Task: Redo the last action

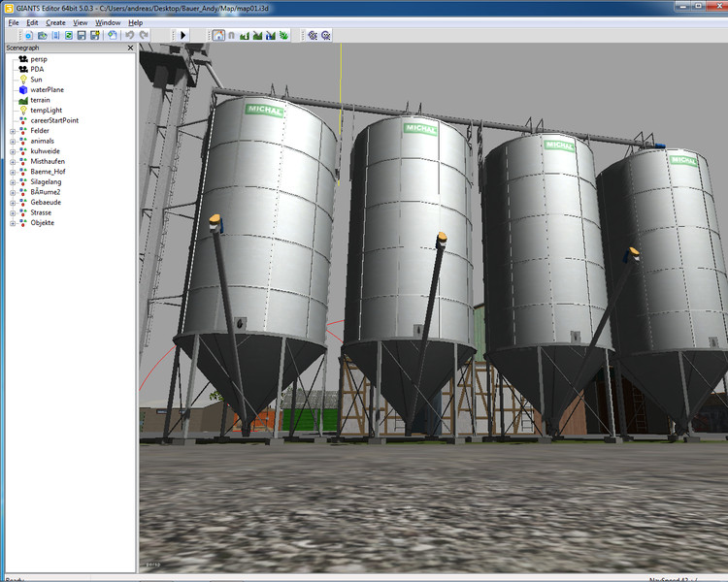Action: click(x=144, y=35)
